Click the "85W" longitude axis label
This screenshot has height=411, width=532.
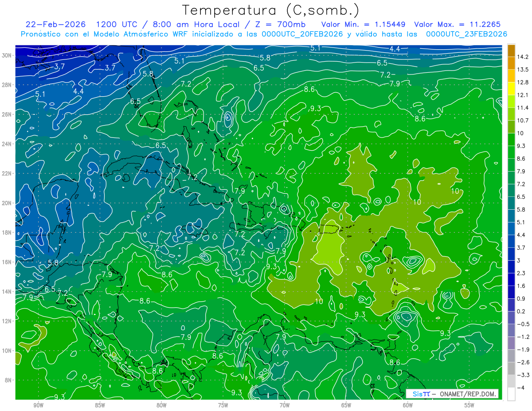pyautogui.click(x=100, y=405)
